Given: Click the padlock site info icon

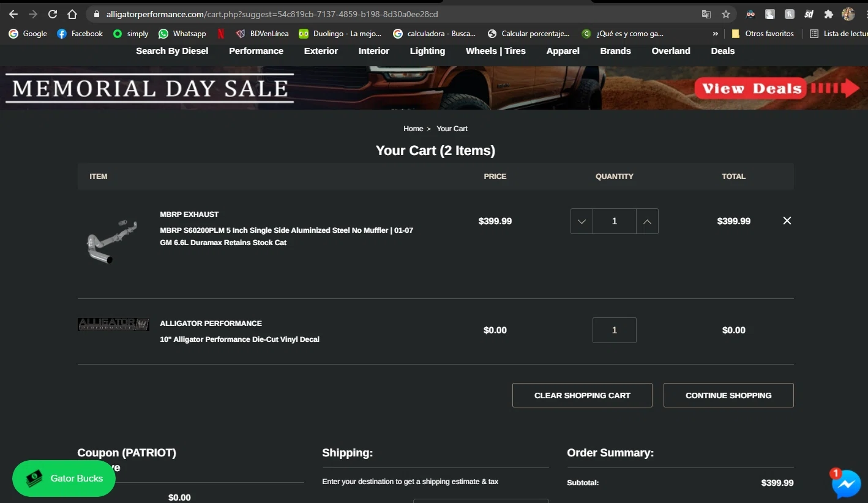Looking at the screenshot, I should tap(97, 14).
